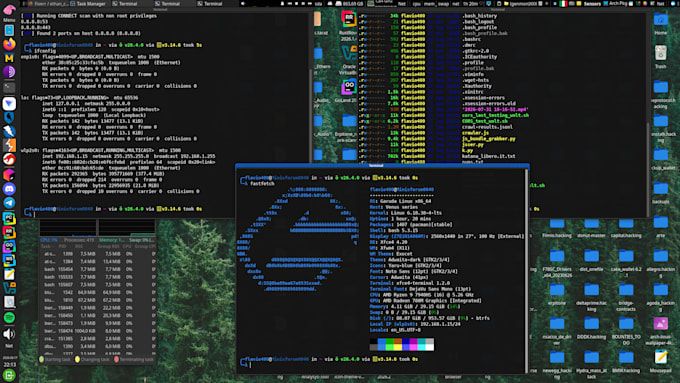
Task: Open Spotify from the dock
Action: tap(9, 317)
